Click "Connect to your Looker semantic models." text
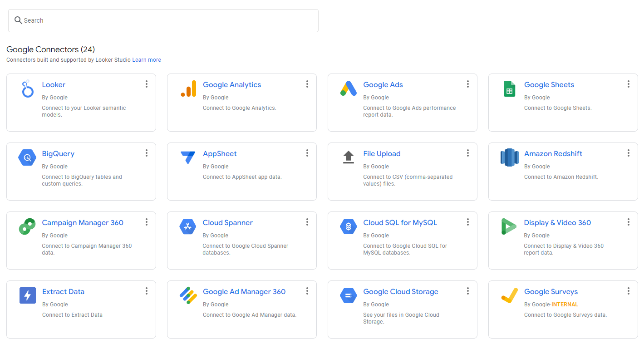Image resolution: width=644 pixels, height=344 pixels. [x=84, y=111]
